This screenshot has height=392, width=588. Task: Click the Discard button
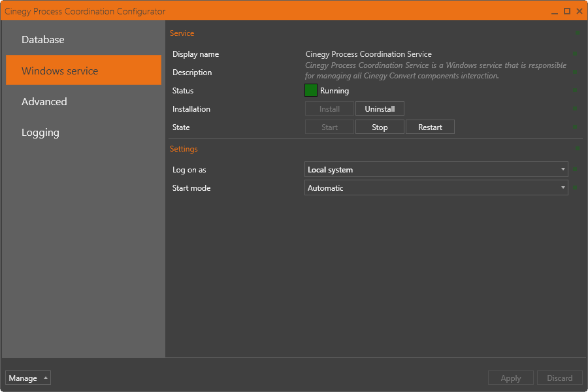tap(559, 378)
